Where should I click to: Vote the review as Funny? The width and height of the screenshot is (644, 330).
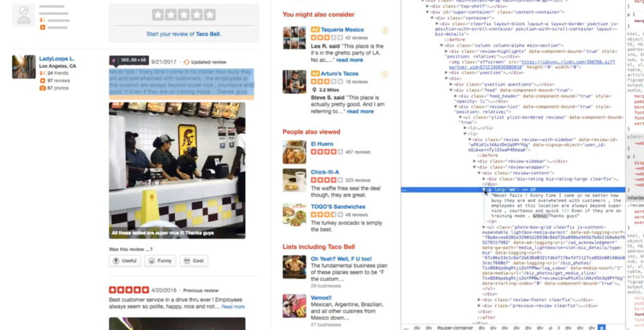pos(160,261)
